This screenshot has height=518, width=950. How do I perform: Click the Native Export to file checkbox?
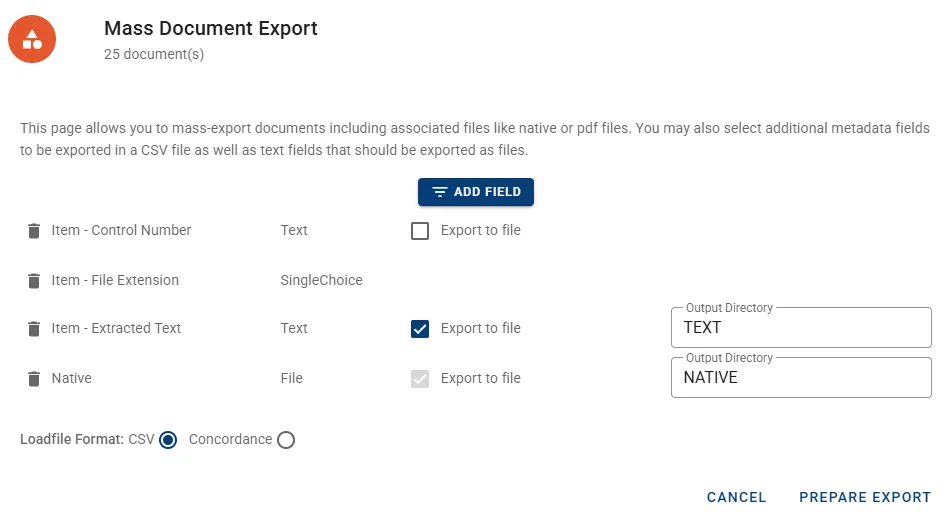pos(420,379)
